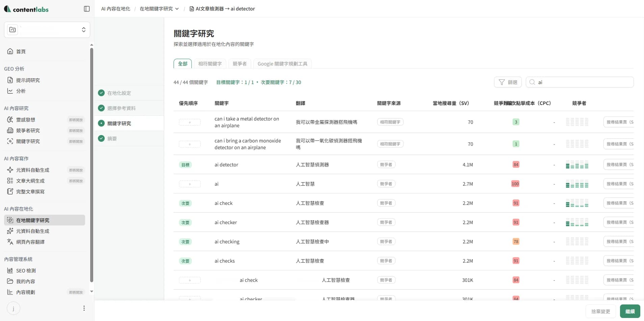Click the 靈感發想 idea icon

pos(10,119)
